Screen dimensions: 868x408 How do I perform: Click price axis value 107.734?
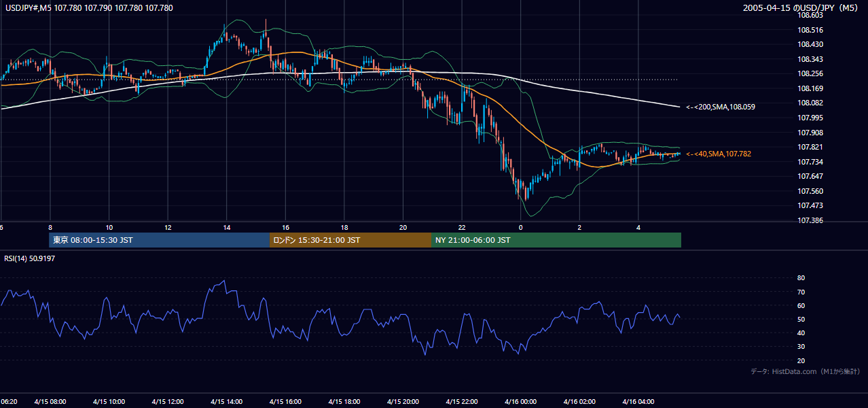[x=810, y=162]
